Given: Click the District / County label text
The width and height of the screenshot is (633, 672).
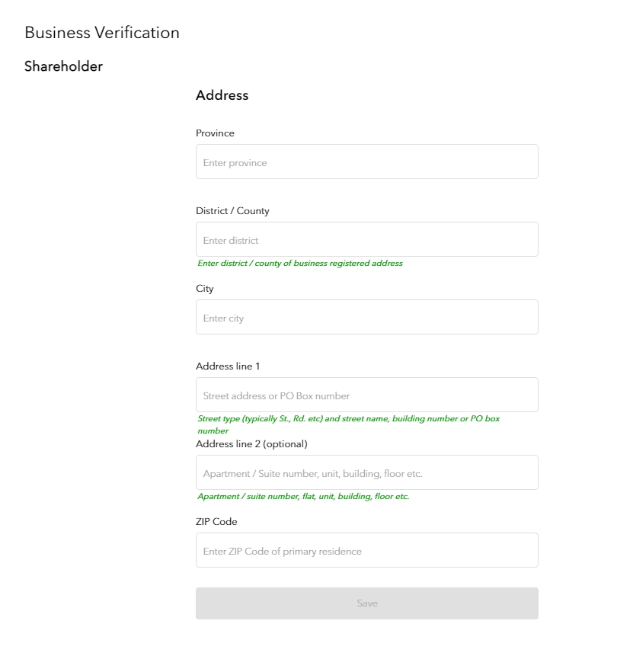Looking at the screenshot, I should [232, 211].
